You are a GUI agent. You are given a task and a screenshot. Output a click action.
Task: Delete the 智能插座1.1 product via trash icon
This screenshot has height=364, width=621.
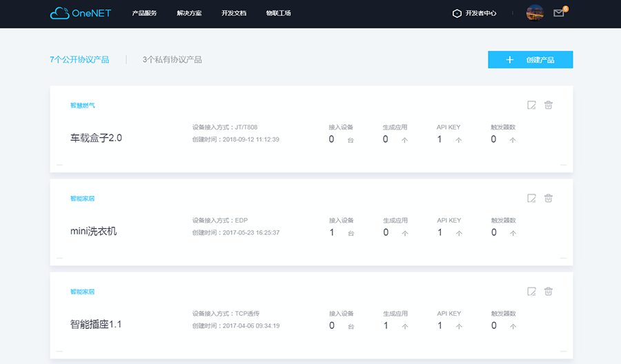pyautogui.click(x=548, y=291)
